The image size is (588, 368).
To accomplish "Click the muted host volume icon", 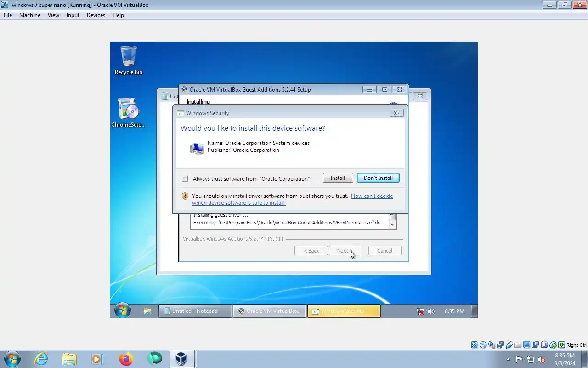I will point(542,359).
